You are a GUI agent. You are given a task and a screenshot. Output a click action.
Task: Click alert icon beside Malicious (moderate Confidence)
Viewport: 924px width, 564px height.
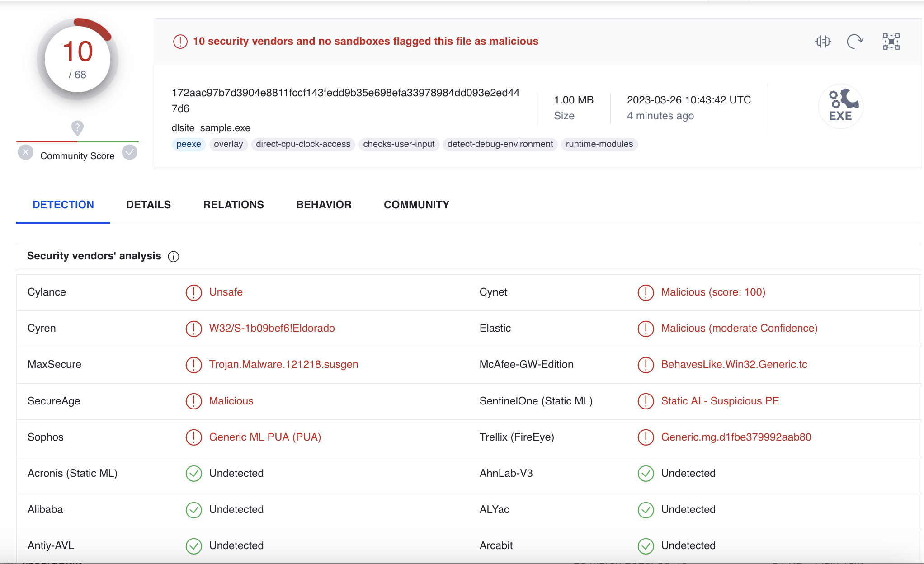[646, 329]
